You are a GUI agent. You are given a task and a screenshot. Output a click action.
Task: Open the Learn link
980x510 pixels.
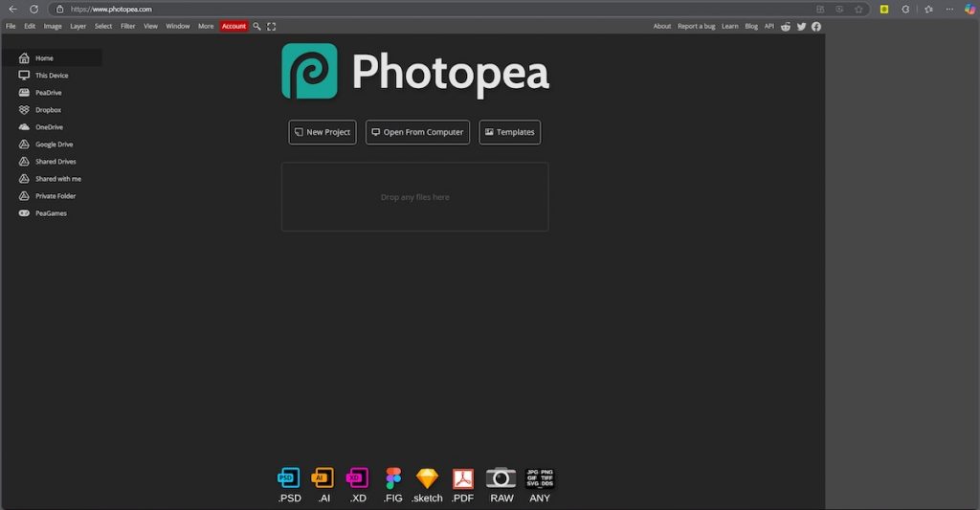[730, 26]
